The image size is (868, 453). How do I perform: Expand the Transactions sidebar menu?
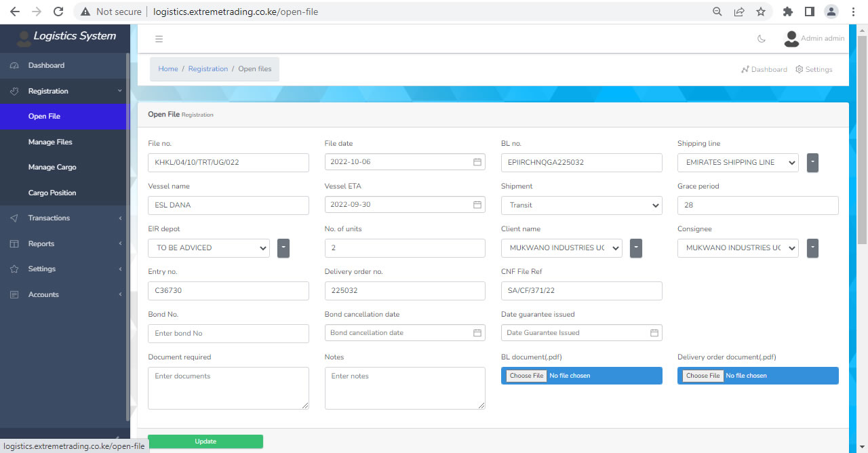pos(49,218)
